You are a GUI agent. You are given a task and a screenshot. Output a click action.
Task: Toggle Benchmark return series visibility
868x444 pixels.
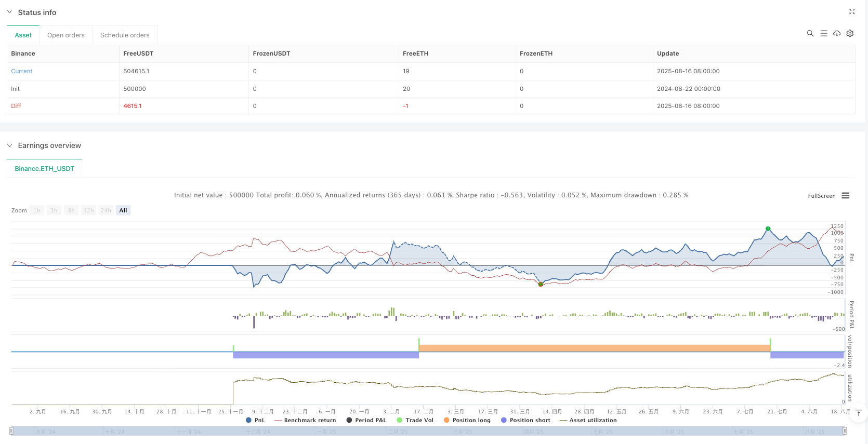click(x=305, y=420)
